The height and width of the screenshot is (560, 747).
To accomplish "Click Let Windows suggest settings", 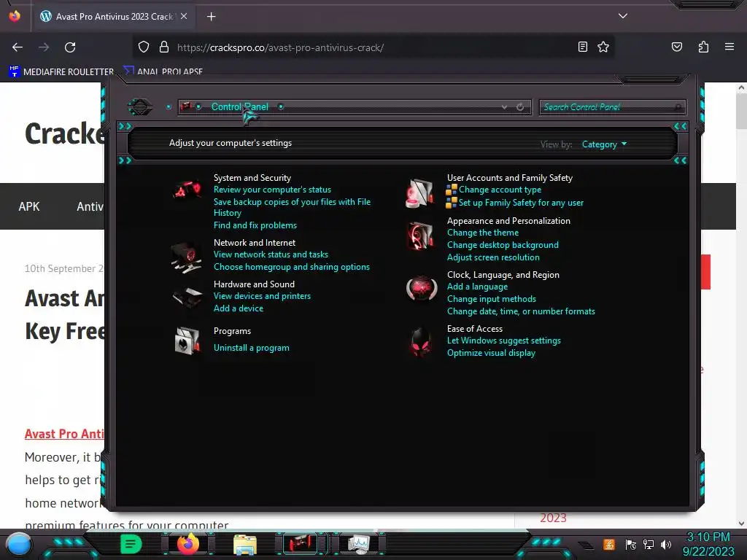I will click(x=503, y=341).
